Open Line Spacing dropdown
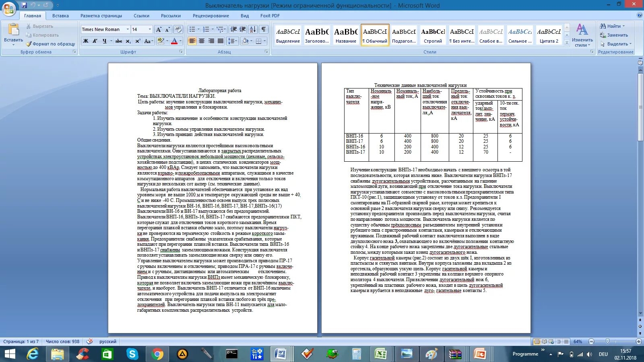 tap(232, 41)
